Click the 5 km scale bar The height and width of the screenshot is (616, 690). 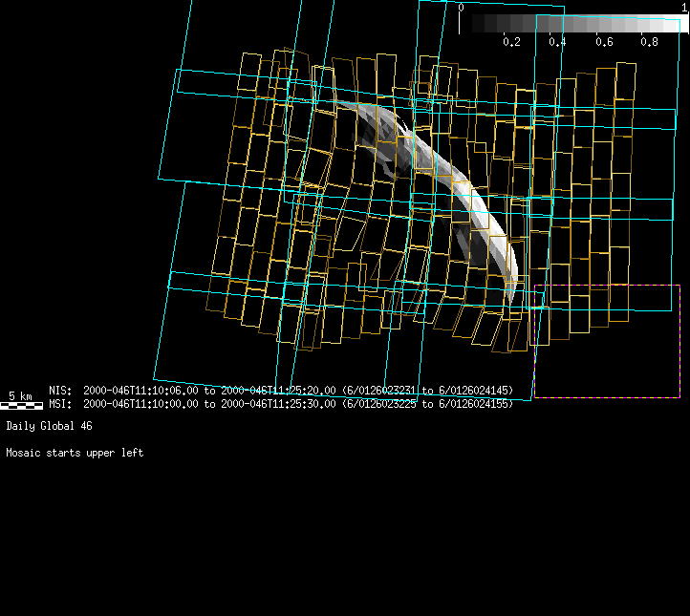click(21, 406)
